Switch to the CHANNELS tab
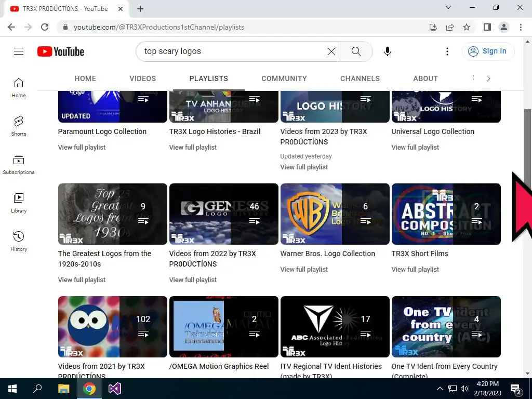Image resolution: width=532 pixels, height=399 pixels. click(x=360, y=78)
